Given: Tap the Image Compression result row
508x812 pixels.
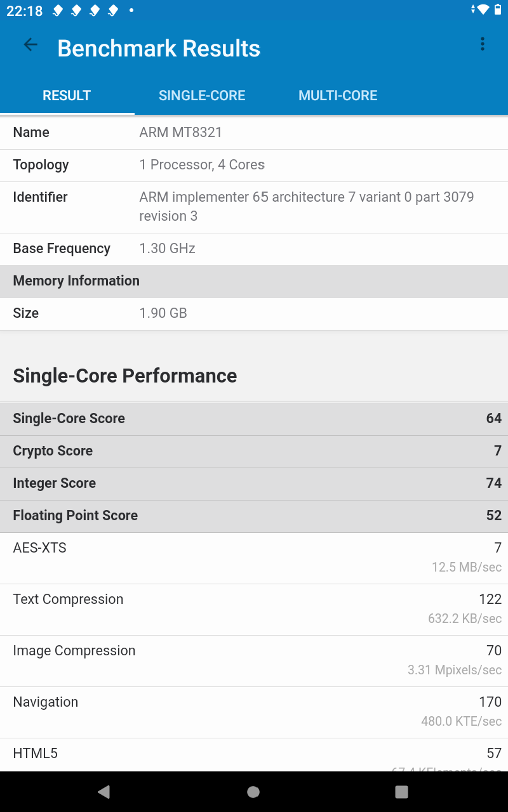Looking at the screenshot, I should [x=254, y=660].
